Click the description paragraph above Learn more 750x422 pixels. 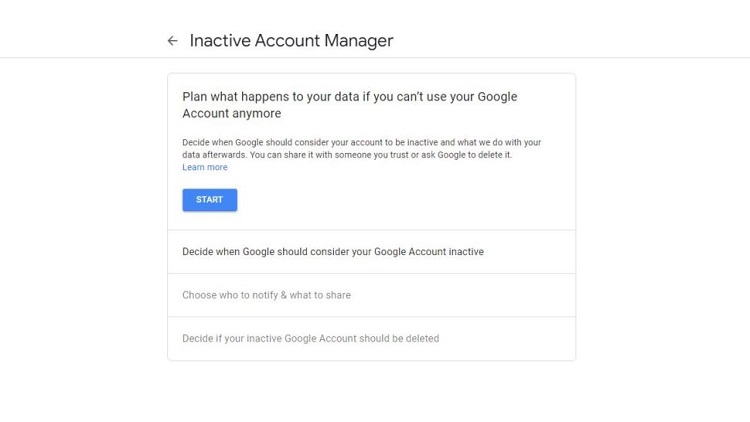point(361,149)
